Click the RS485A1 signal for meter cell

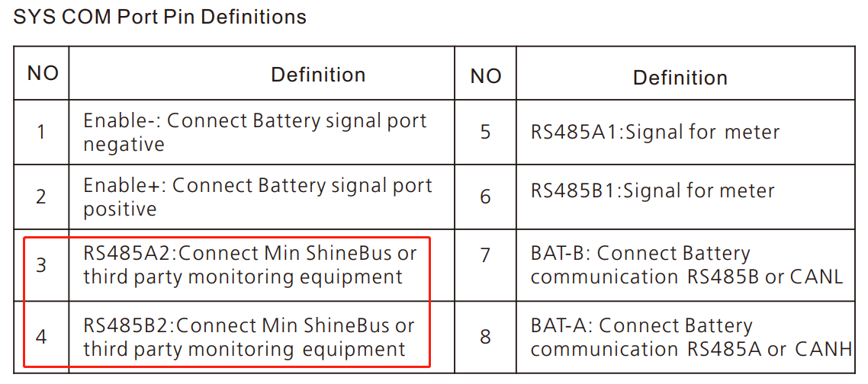point(655,133)
